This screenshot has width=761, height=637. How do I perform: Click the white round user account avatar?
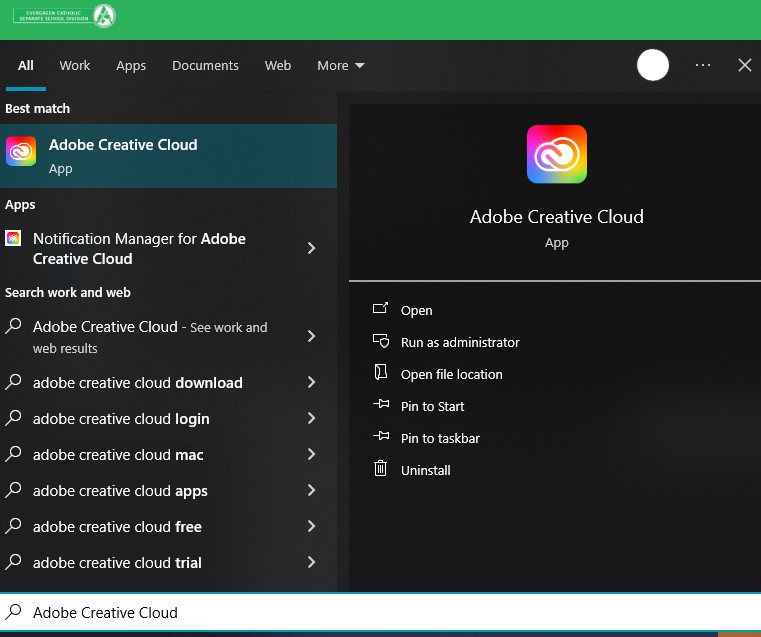pos(653,65)
